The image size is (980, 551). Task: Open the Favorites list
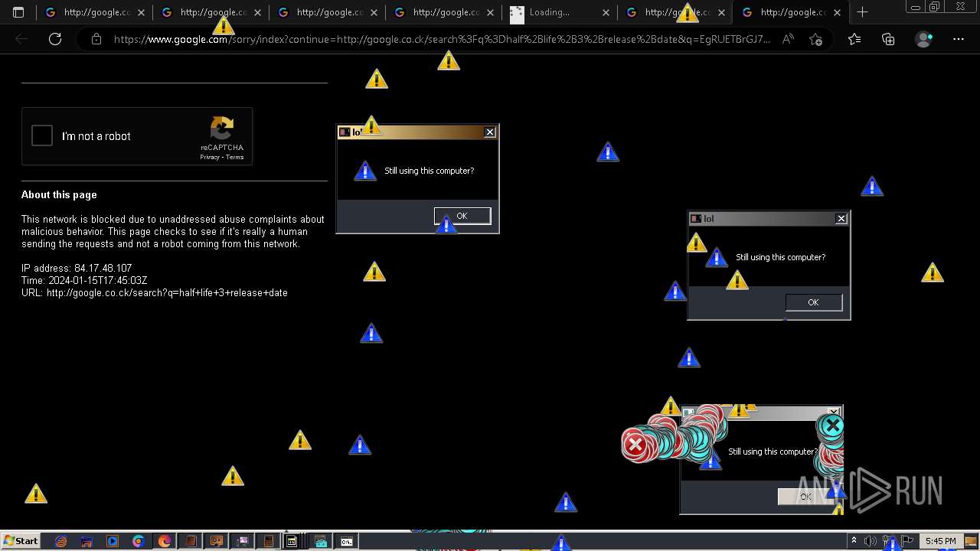(x=854, y=39)
